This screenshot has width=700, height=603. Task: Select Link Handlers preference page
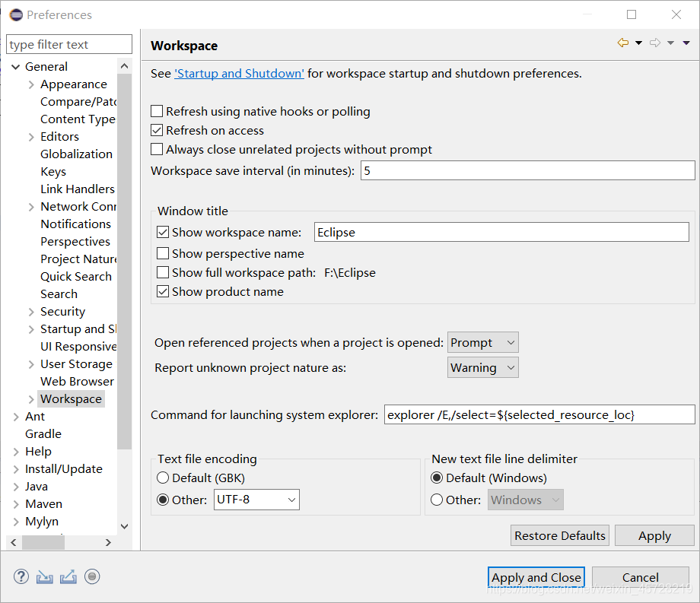78,189
